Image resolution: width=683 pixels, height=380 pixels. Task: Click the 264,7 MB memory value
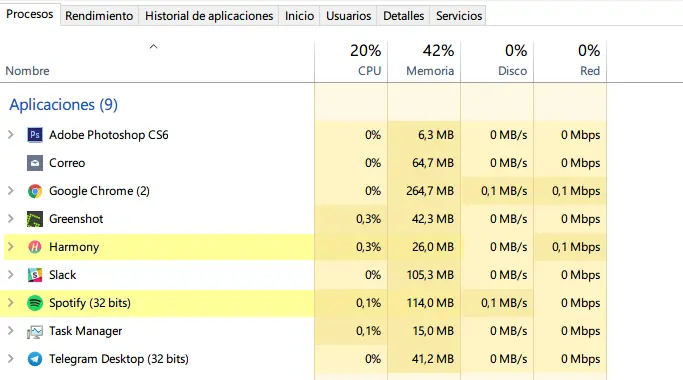(430, 191)
